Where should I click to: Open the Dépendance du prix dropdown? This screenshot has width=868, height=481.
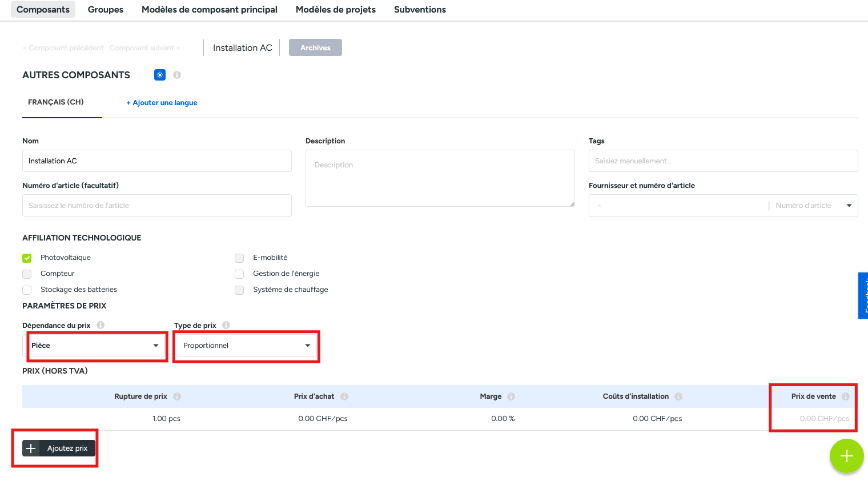click(x=96, y=346)
